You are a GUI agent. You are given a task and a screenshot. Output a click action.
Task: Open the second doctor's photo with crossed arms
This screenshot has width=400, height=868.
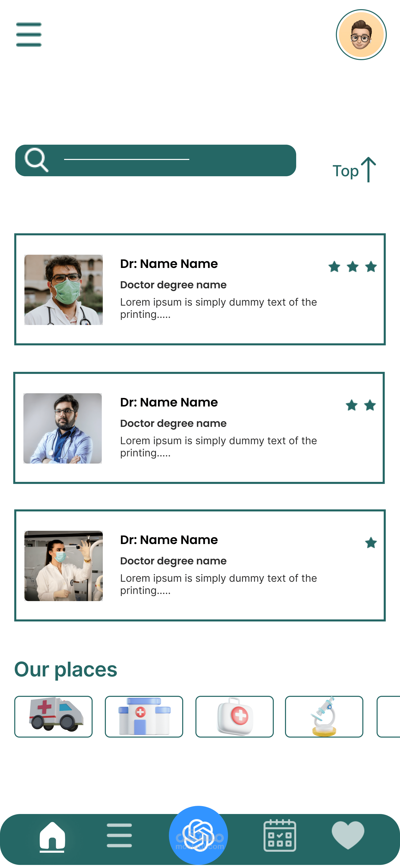pos(63,428)
